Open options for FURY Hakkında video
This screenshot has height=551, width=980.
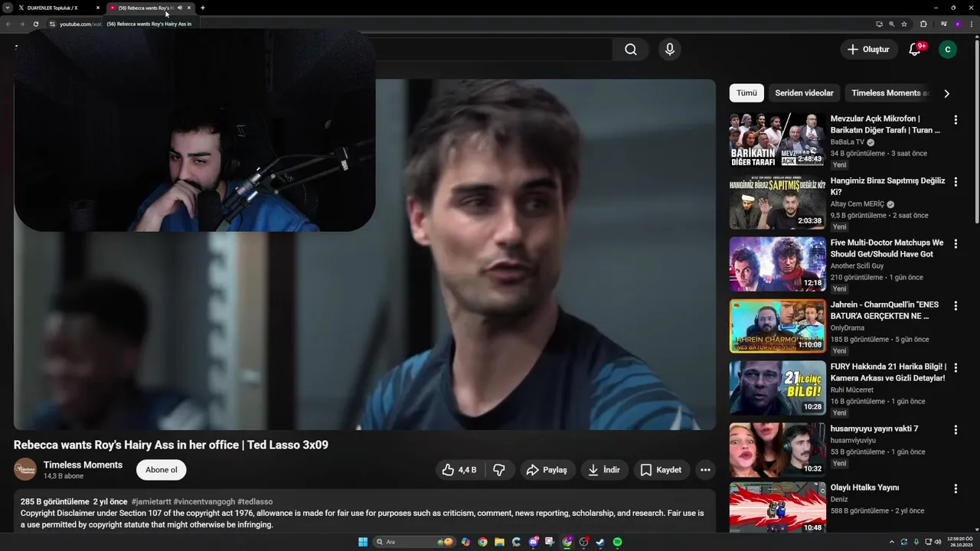955,368
